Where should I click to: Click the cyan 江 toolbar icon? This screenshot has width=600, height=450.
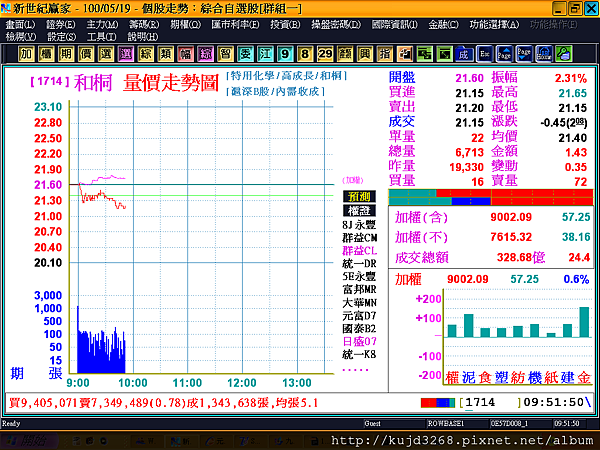coord(265,54)
